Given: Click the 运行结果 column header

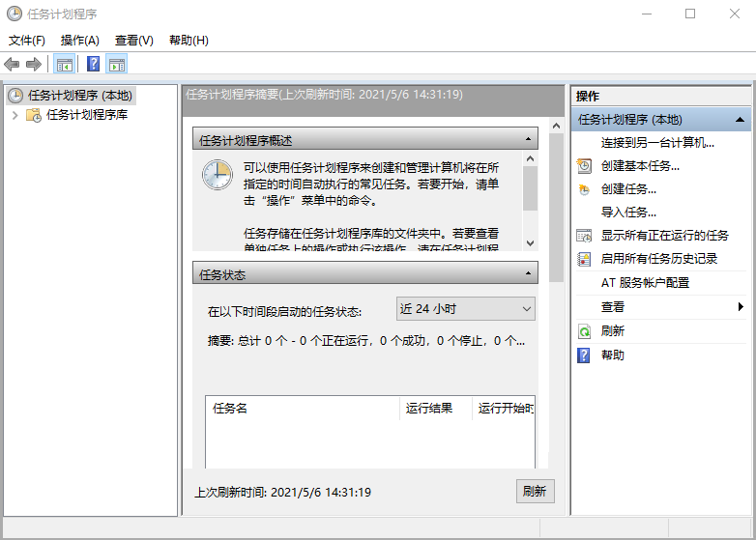Looking at the screenshot, I should pyautogui.click(x=429, y=409).
